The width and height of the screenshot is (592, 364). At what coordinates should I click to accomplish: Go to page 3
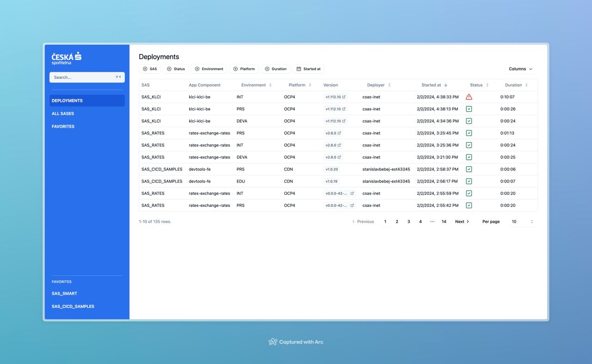(408, 222)
